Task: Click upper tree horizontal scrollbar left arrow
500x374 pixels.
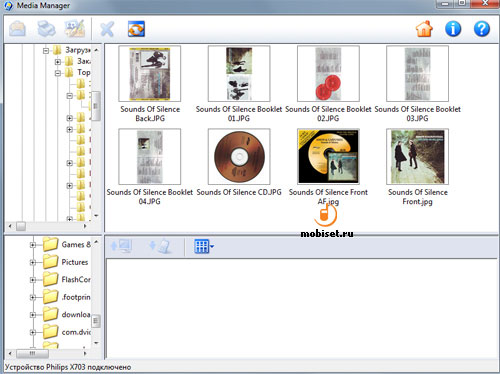Action: coord(10,226)
